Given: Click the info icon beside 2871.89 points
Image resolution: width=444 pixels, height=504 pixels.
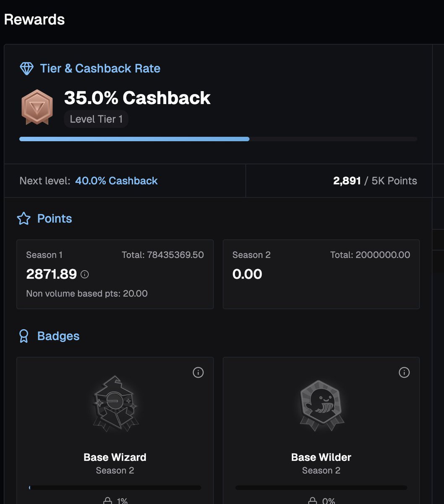Looking at the screenshot, I should pyautogui.click(x=85, y=274).
